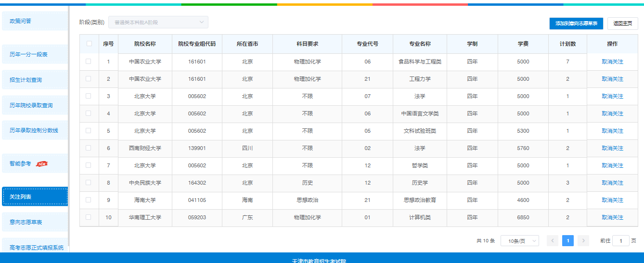Screen dimensions: 644x263
Task: Open 历年录取控制分数线 in the sidebar
Action: pos(35,130)
